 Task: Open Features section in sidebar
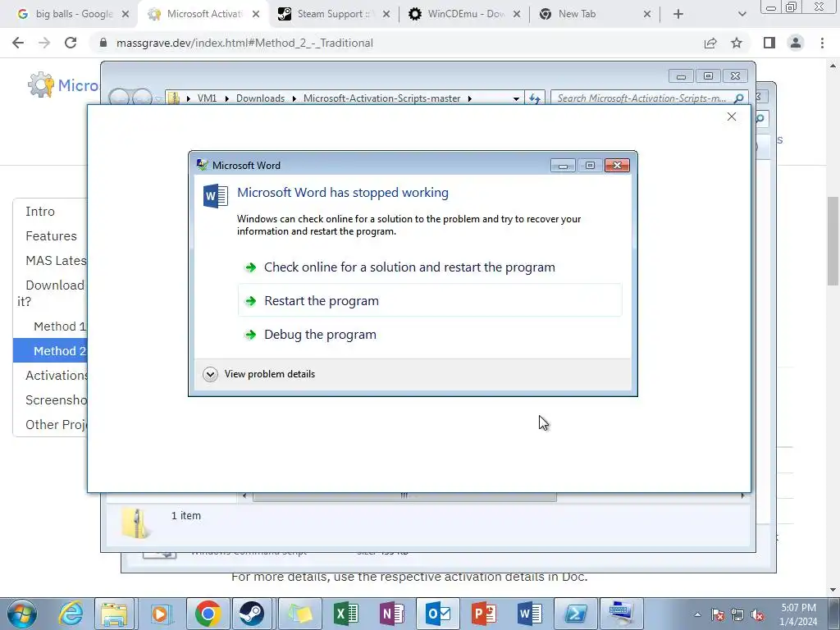tap(52, 235)
